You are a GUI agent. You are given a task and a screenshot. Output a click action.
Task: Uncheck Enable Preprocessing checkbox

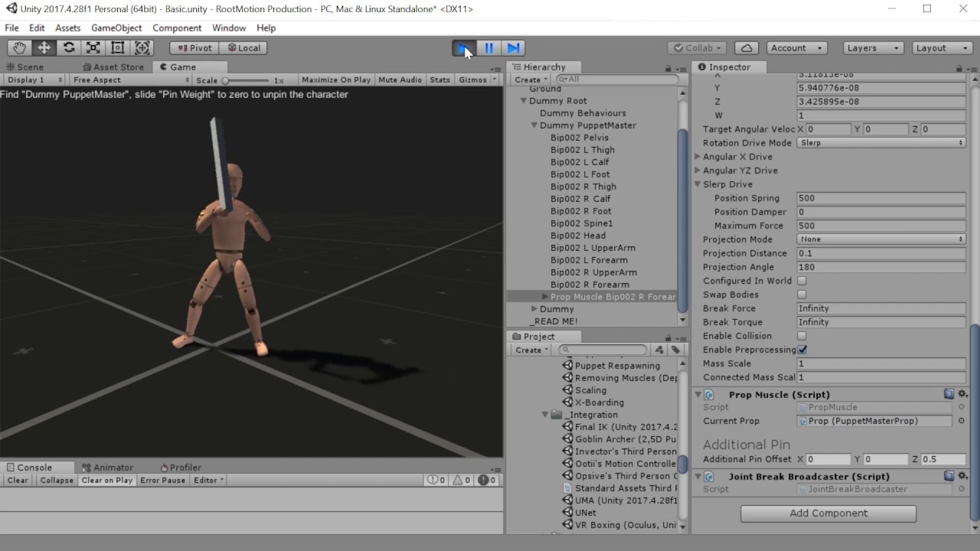(802, 350)
